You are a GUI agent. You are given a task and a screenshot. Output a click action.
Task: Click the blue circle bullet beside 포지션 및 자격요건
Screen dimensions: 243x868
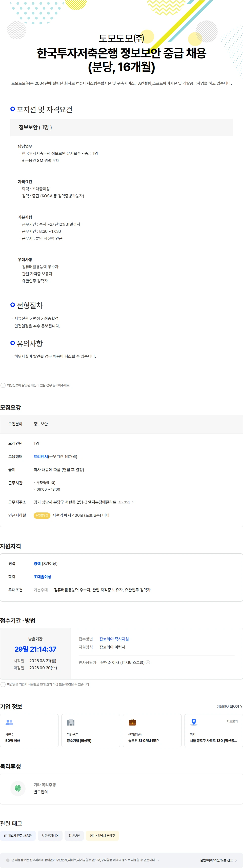coord(12,109)
